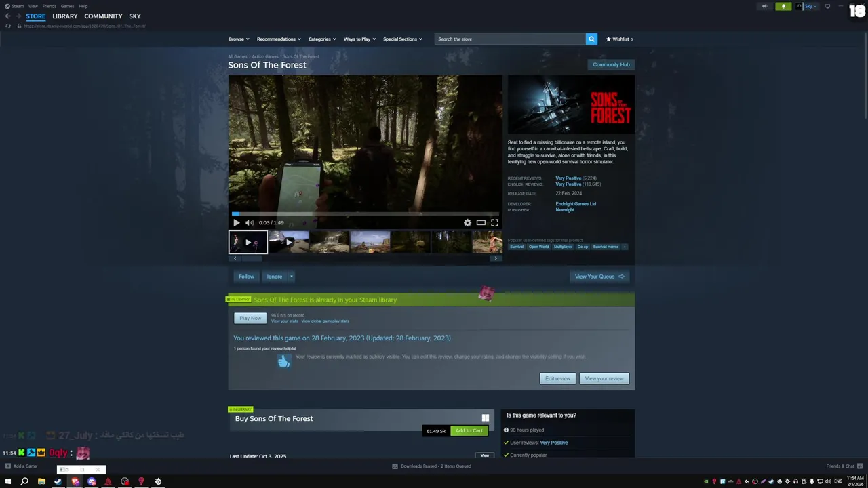Screen dimensions: 868x488
Task: Open the Windows Start menu
Action: click(x=8, y=481)
